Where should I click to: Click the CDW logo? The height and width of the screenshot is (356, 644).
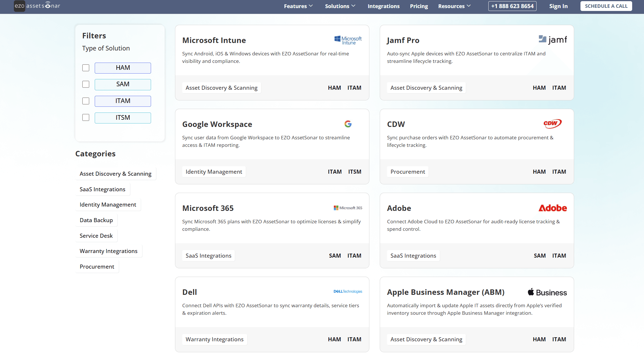(552, 124)
